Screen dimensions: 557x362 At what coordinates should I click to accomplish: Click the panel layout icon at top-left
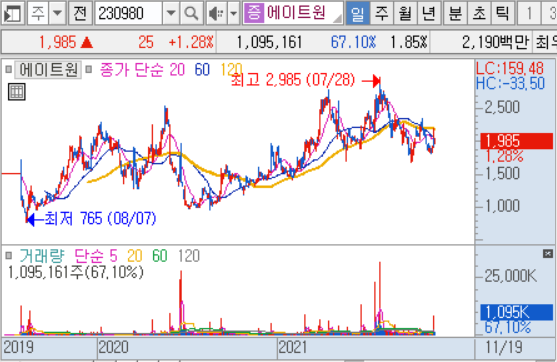coord(12,13)
